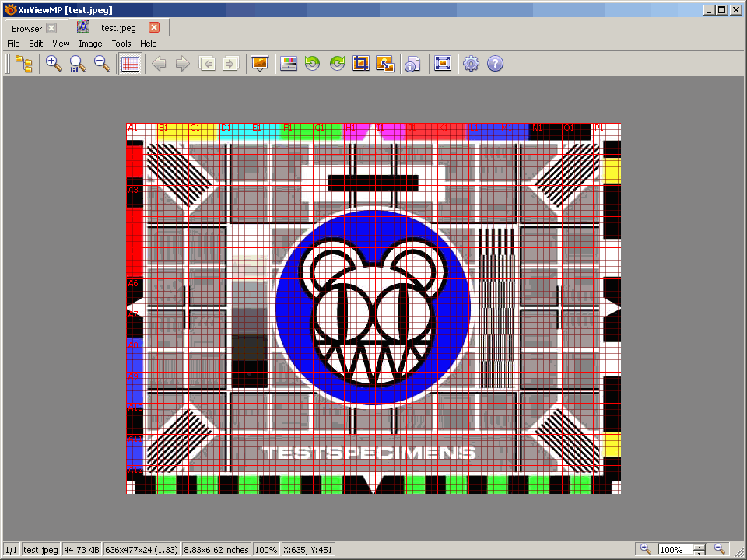Click the 636x477x24 dimensions status entry
Image resolution: width=747 pixels, height=560 pixels.
142,550
